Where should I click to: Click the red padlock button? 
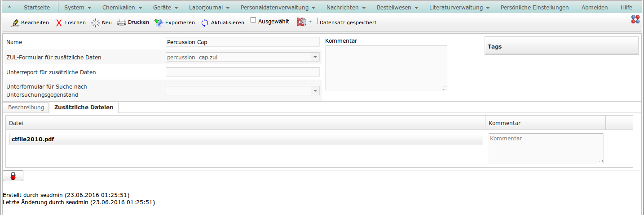(x=13, y=176)
